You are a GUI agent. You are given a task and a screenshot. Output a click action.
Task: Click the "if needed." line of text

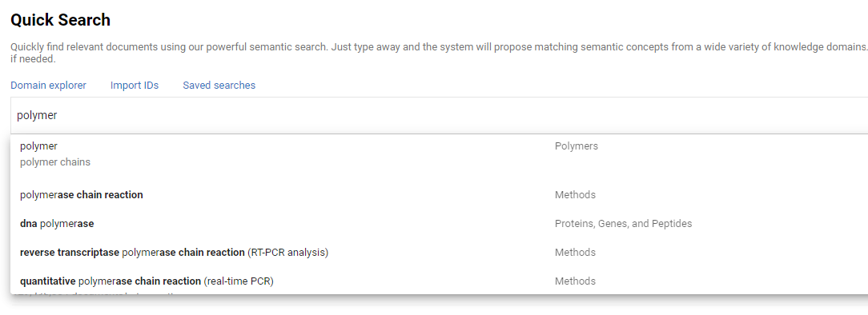click(x=33, y=58)
